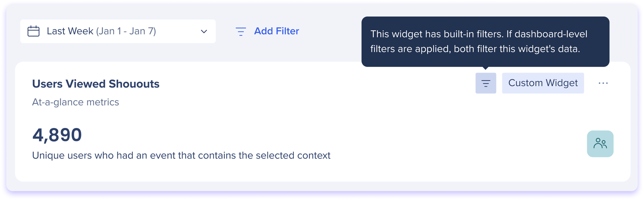The image size is (644, 200).
Task: Expand the date range chevron arrow
Action: [x=204, y=32]
